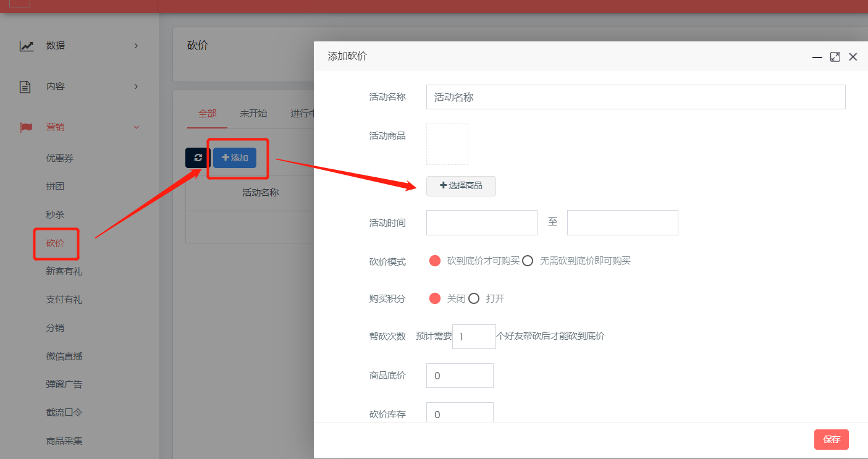Click the 帮砍次数 number field
Image resolution: width=868 pixels, height=459 pixels.
pyautogui.click(x=474, y=337)
